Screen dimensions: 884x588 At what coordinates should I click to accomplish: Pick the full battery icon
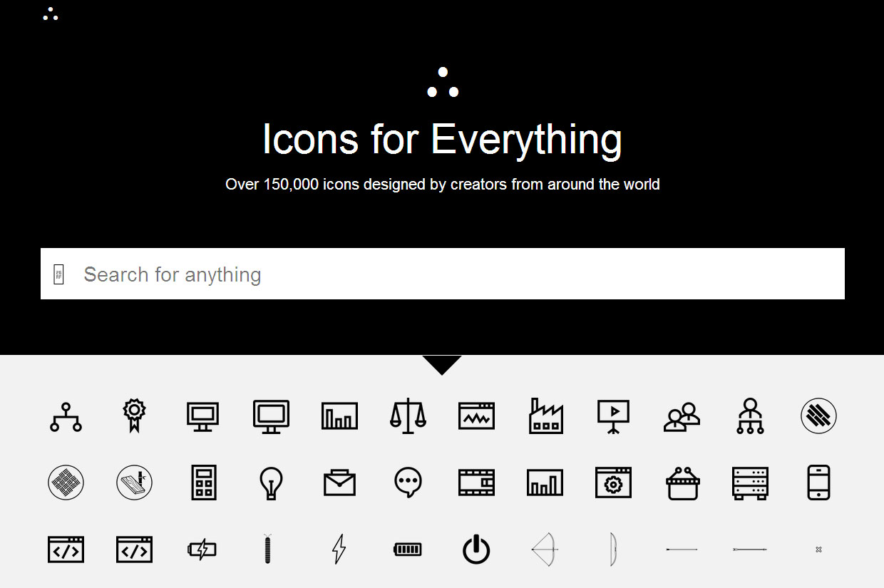[x=408, y=550]
